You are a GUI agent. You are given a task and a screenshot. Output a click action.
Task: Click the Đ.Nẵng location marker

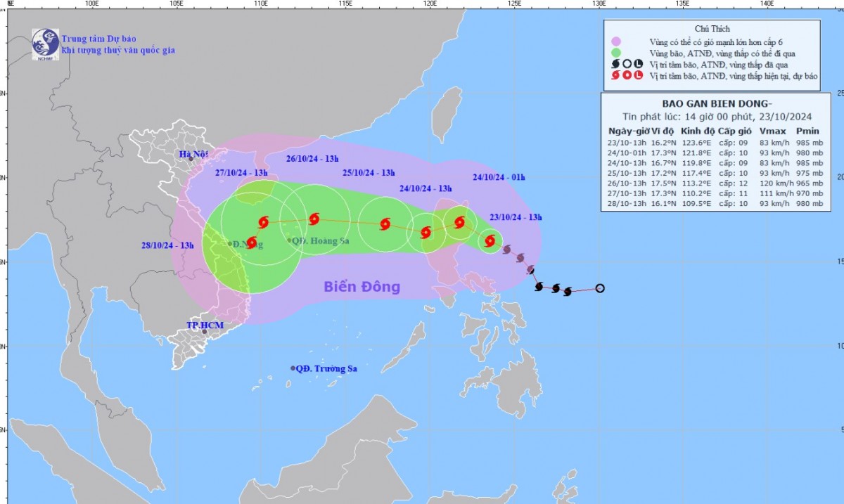230,244
